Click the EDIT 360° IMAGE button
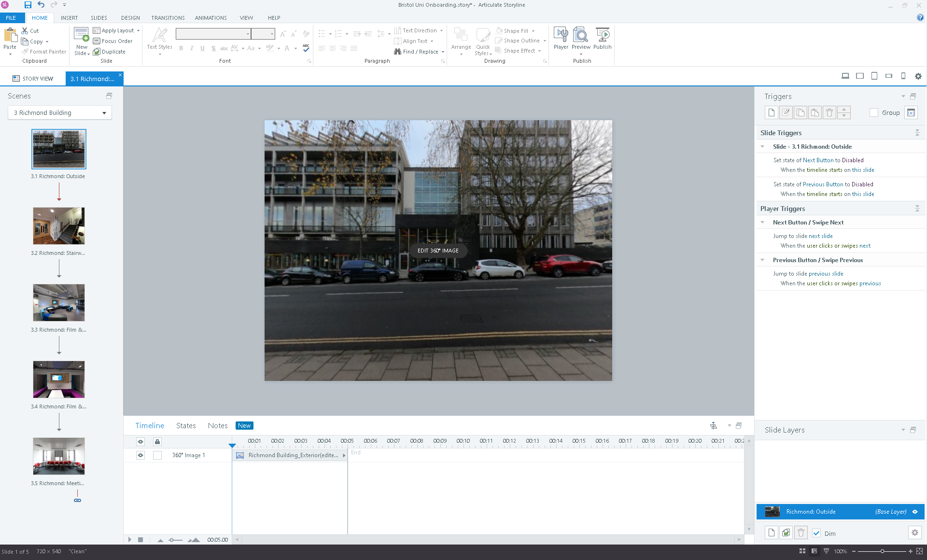Screen dimensions: 927x560 438,251
